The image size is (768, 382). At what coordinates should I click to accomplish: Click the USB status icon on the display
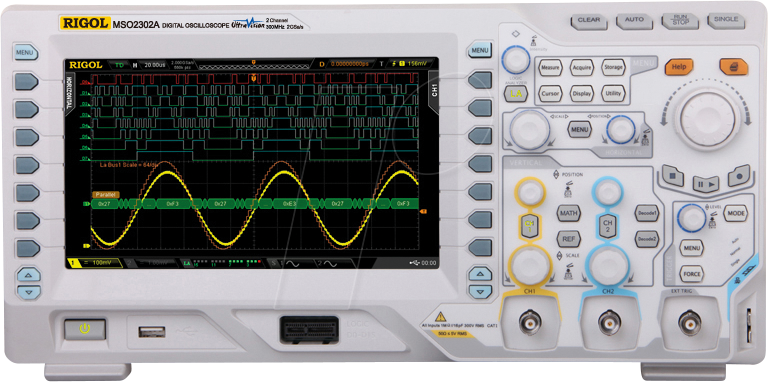coord(415,263)
